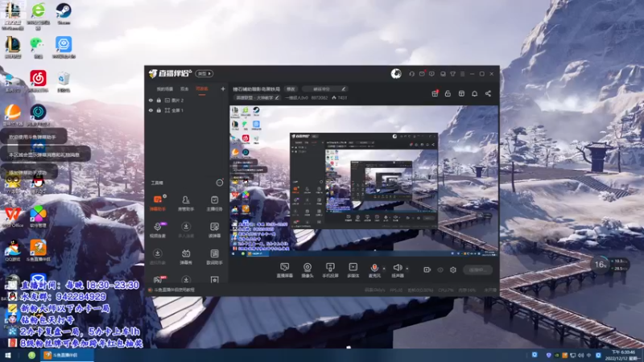Toggle visibility of 图片 2 layer
644x362 pixels.
tap(151, 100)
